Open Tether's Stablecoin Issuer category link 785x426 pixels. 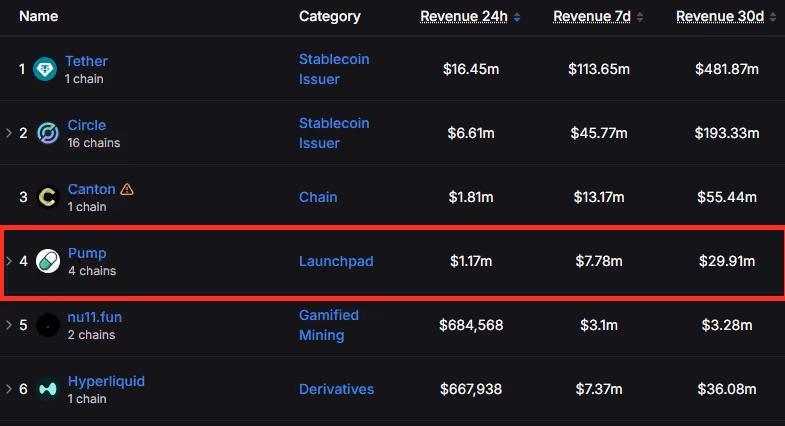coord(334,69)
